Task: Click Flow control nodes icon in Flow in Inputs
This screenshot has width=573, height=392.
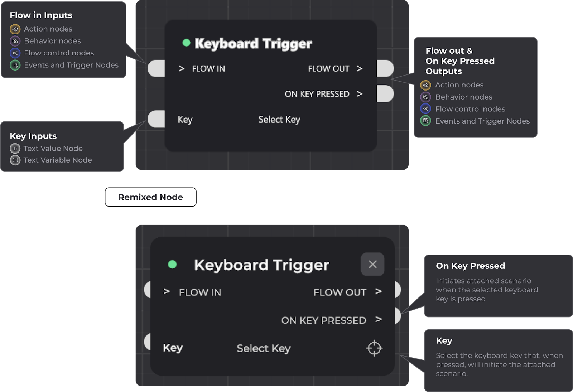Action: (15, 53)
